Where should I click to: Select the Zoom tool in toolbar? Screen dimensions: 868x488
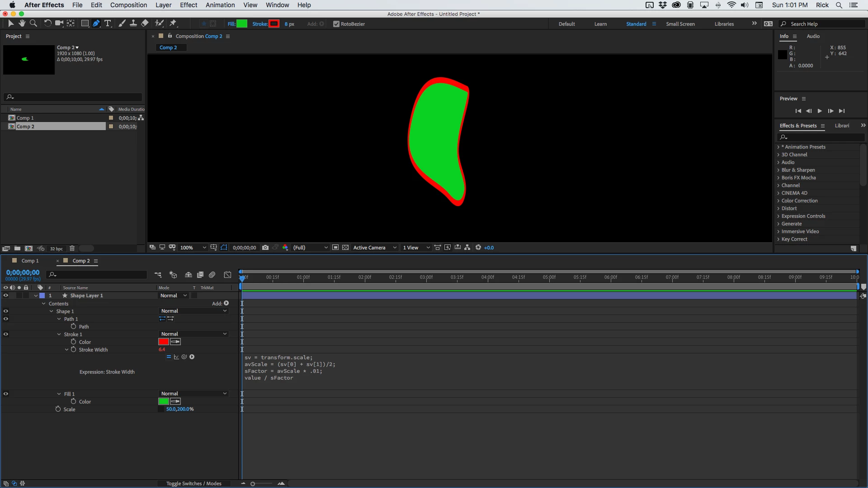tap(33, 23)
